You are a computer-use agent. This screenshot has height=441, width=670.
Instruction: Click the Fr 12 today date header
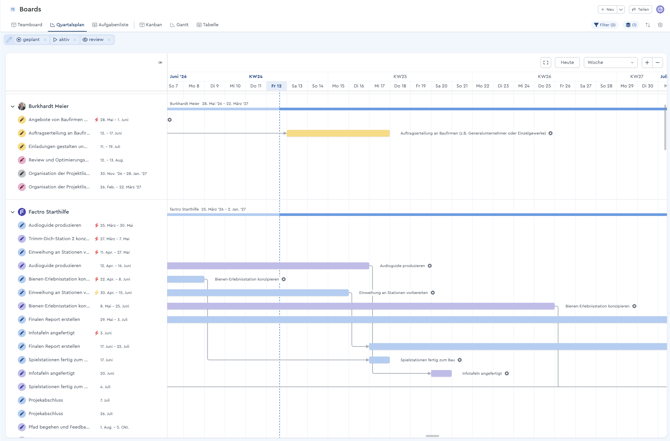tap(276, 86)
